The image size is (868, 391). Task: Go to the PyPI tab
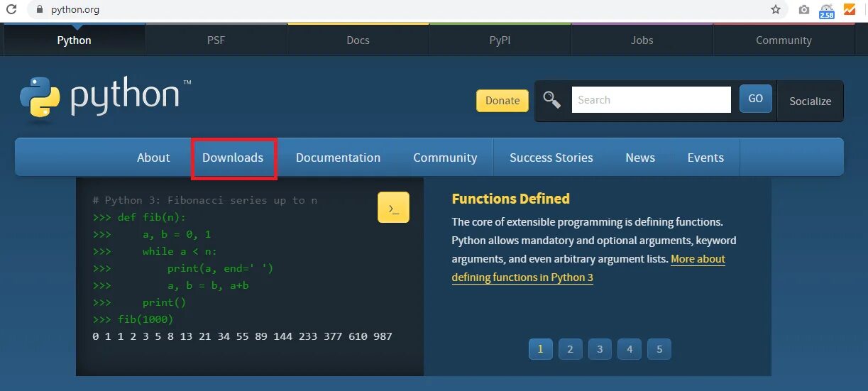[500, 40]
